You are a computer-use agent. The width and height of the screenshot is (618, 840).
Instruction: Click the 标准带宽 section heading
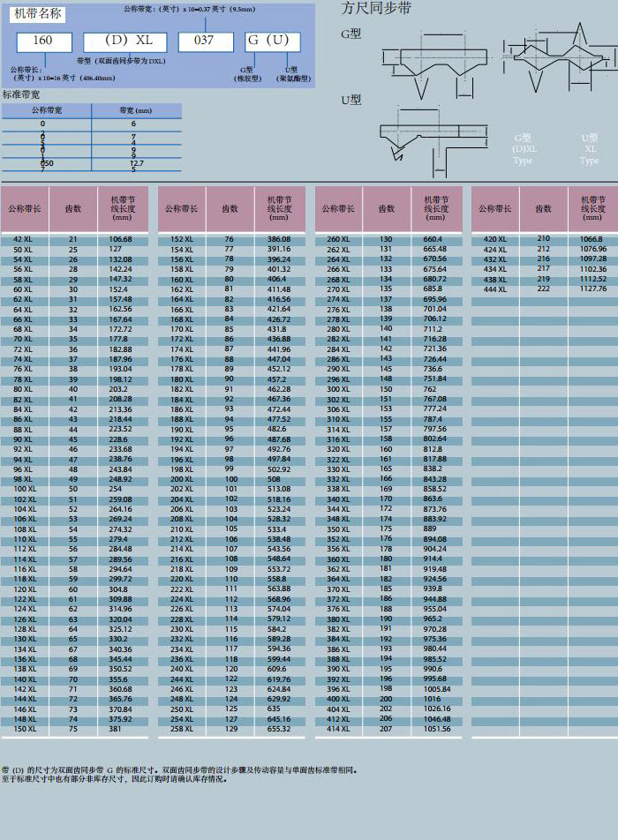tap(21, 94)
